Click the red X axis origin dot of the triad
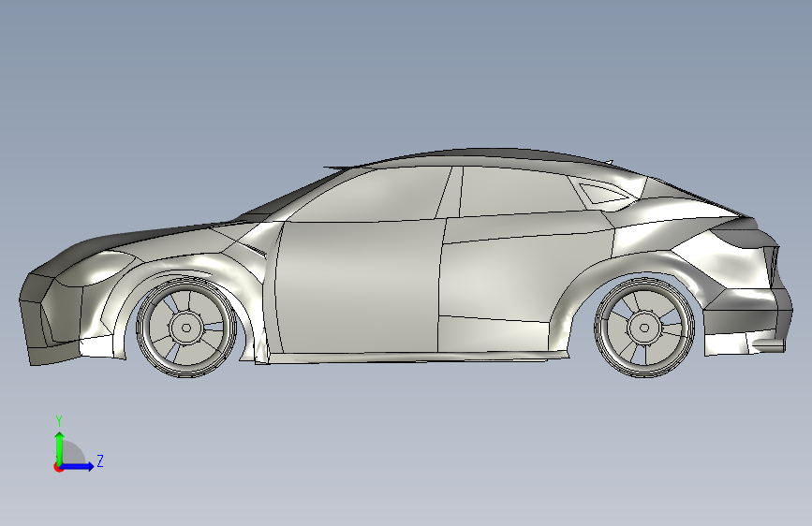 click(x=58, y=467)
